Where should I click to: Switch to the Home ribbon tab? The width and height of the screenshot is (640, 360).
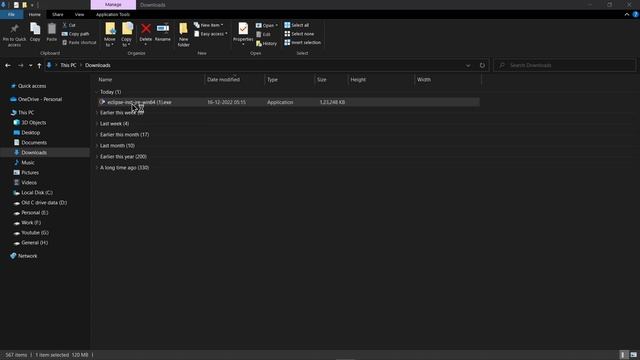click(x=35, y=15)
